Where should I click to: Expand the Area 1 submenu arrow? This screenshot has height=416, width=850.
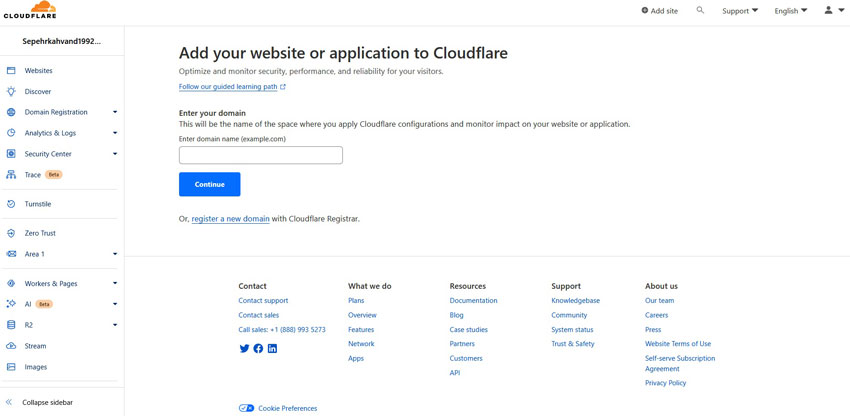pyautogui.click(x=115, y=254)
